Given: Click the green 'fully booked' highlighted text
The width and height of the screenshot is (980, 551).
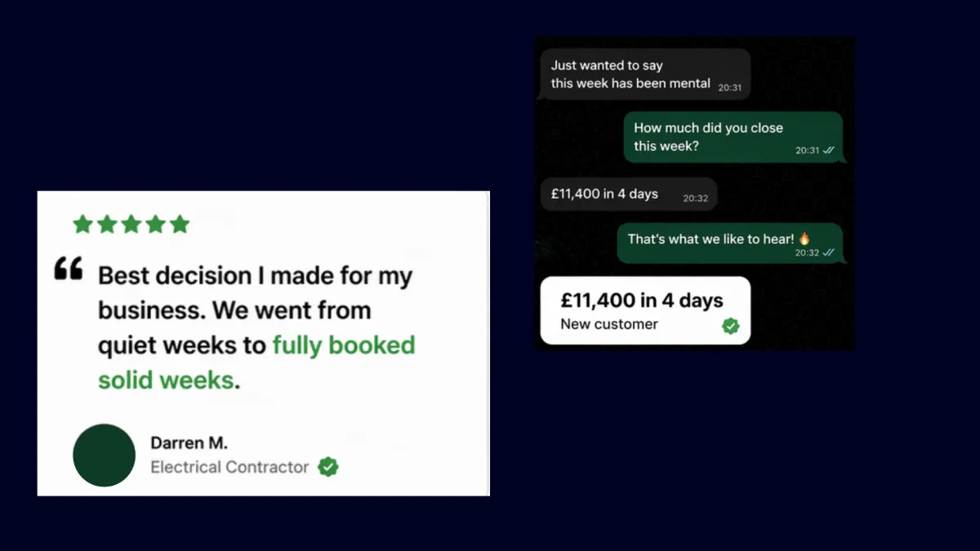Looking at the screenshot, I should click(344, 345).
